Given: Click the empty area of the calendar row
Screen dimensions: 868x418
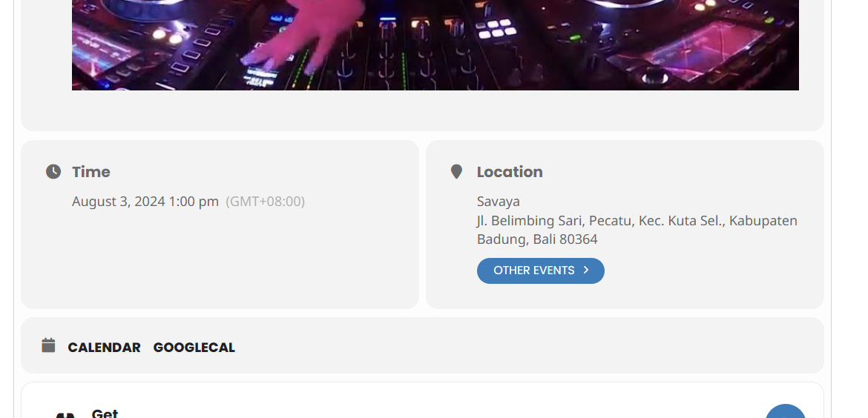Looking at the screenshot, I should tap(526, 345).
